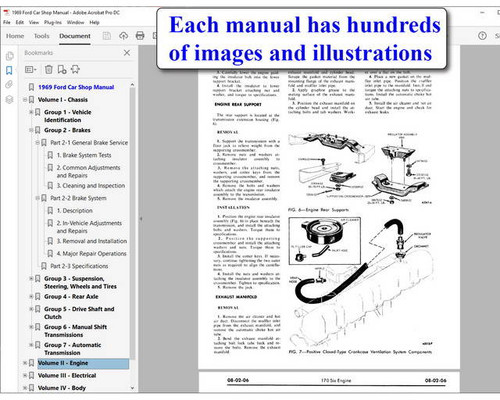Switch to the Home tab
Image resolution: width=500 pixels, height=400 pixels.
tap(15, 36)
